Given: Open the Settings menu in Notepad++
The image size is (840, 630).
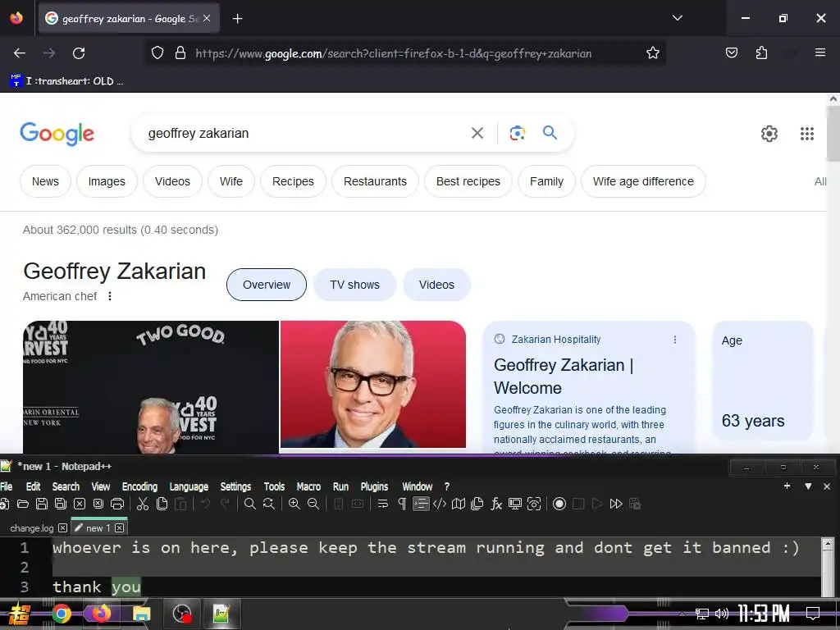Looking at the screenshot, I should point(235,486).
